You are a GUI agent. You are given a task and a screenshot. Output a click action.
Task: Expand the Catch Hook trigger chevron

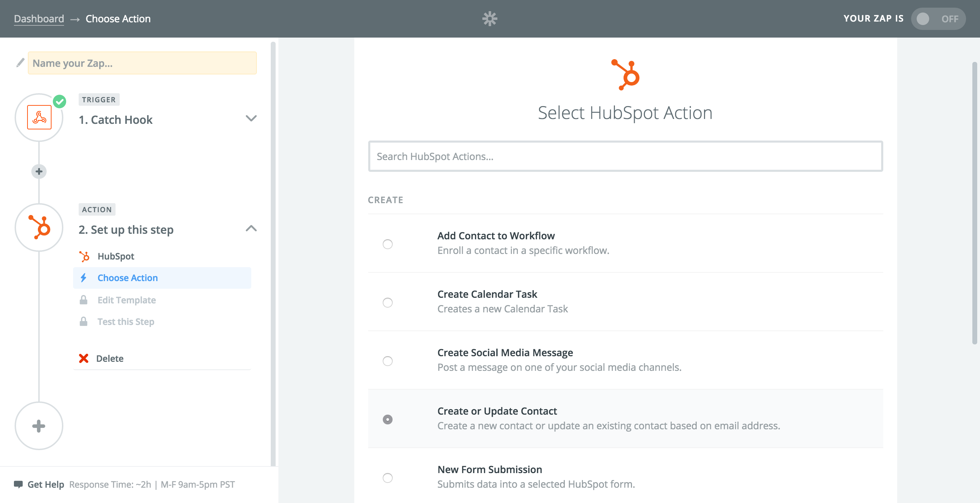(251, 118)
